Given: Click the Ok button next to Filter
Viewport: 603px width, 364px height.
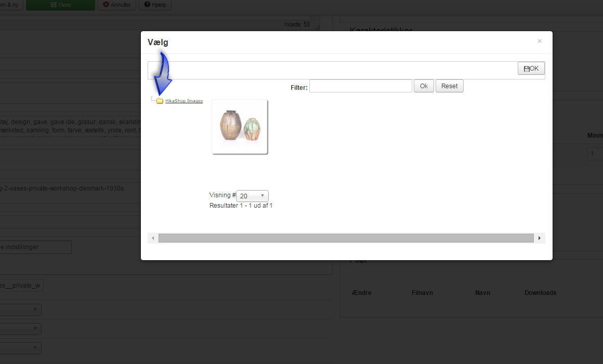Looking at the screenshot, I should click(424, 86).
